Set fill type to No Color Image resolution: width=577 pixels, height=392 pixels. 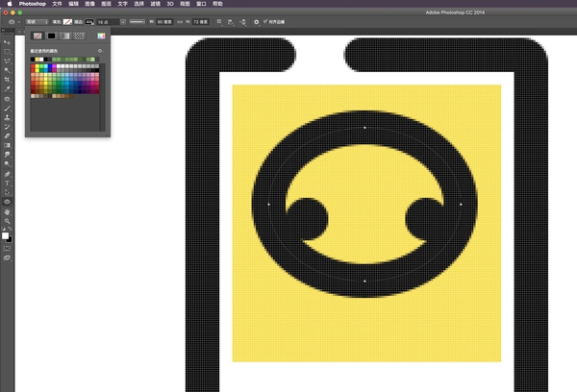38,36
